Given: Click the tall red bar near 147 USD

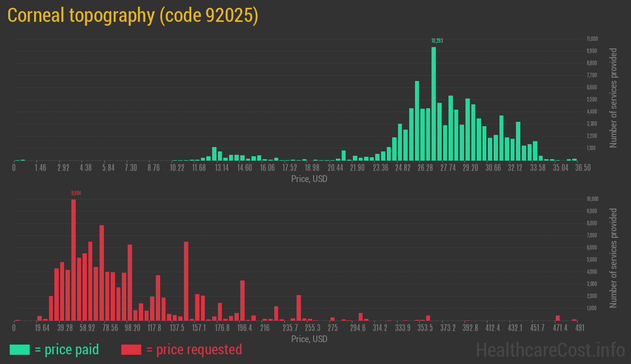Looking at the screenshot, I should click(186, 281).
